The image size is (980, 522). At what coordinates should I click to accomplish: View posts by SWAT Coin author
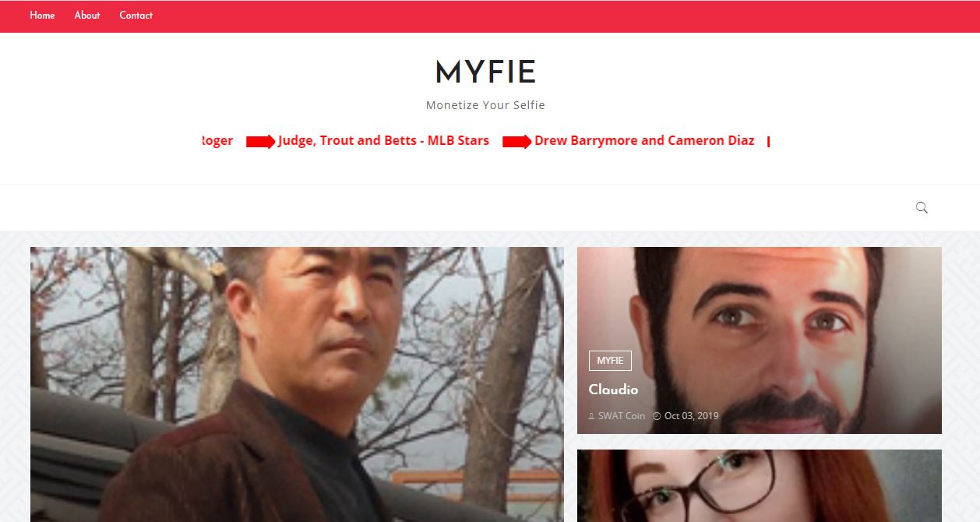click(x=622, y=416)
